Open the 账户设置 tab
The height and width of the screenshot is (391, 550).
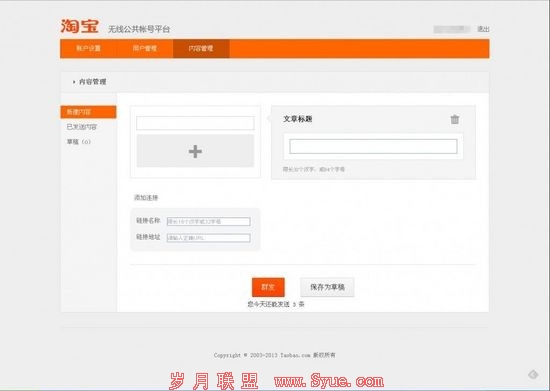point(88,48)
